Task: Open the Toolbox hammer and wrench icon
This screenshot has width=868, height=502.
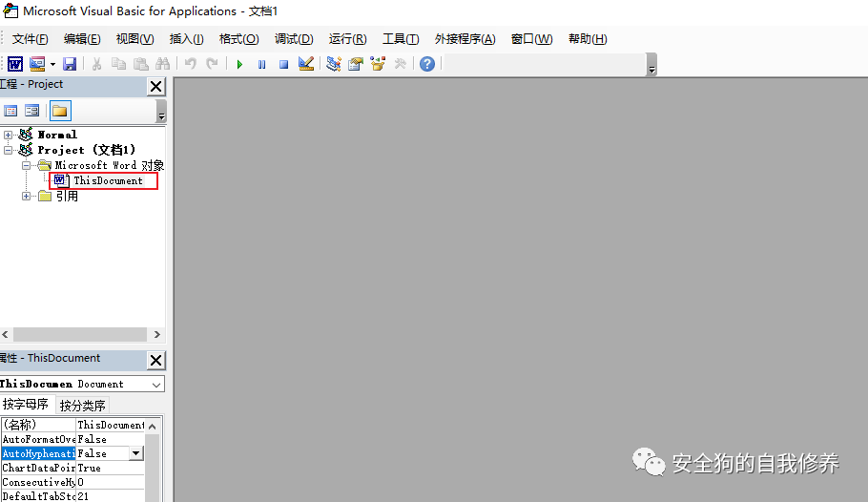Action: (x=400, y=64)
